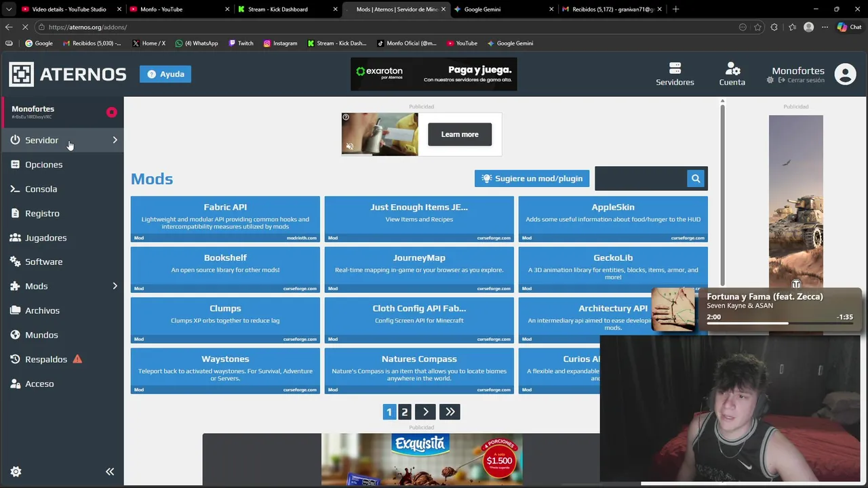Go to page 2 of mods
The height and width of the screenshot is (488, 868).
[404, 411]
